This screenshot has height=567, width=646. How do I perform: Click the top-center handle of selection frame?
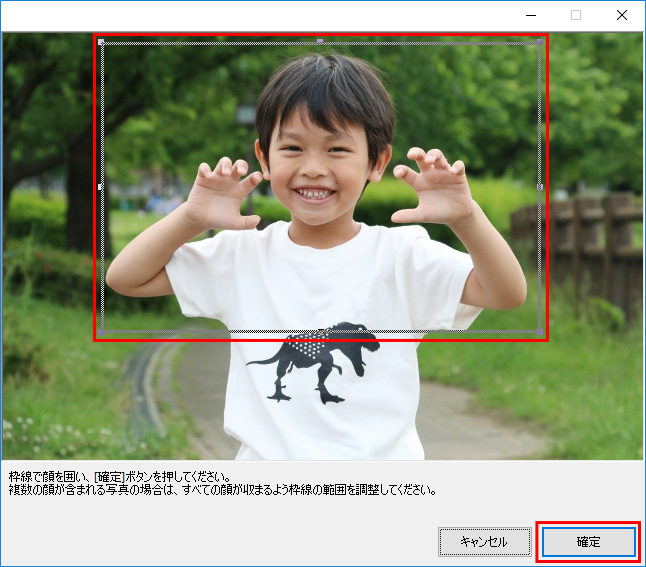click(x=320, y=42)
